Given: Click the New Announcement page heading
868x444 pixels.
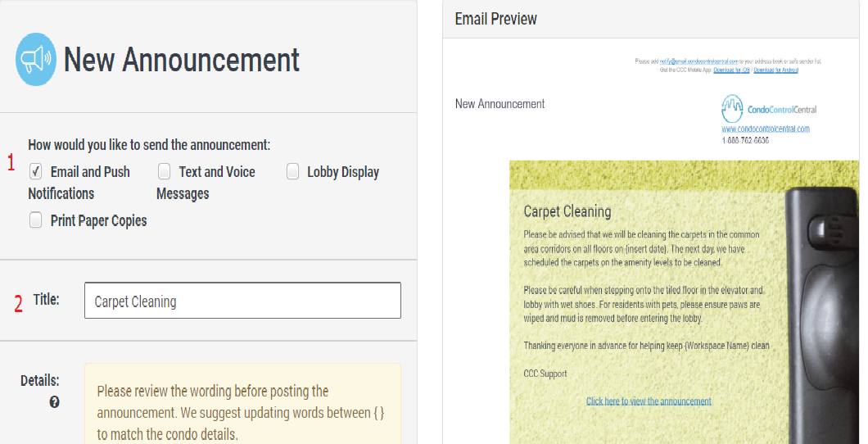Looking at the screenshot, I should (182, 60).
